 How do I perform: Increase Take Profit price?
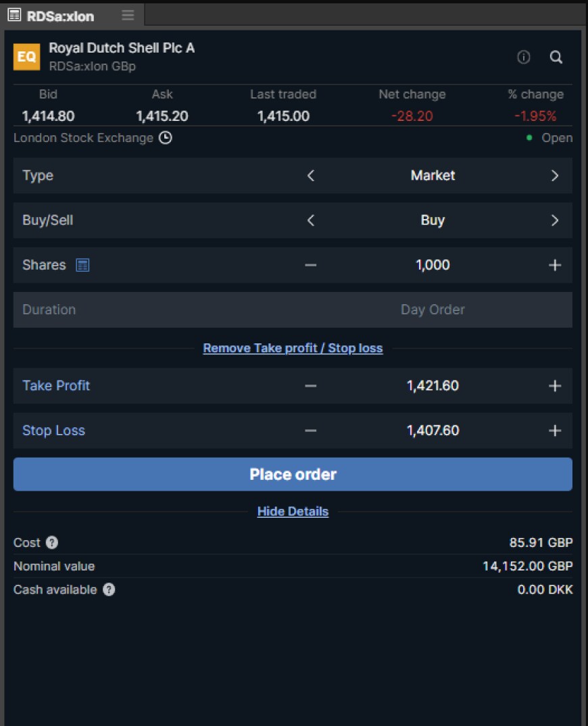pos(555,386)
